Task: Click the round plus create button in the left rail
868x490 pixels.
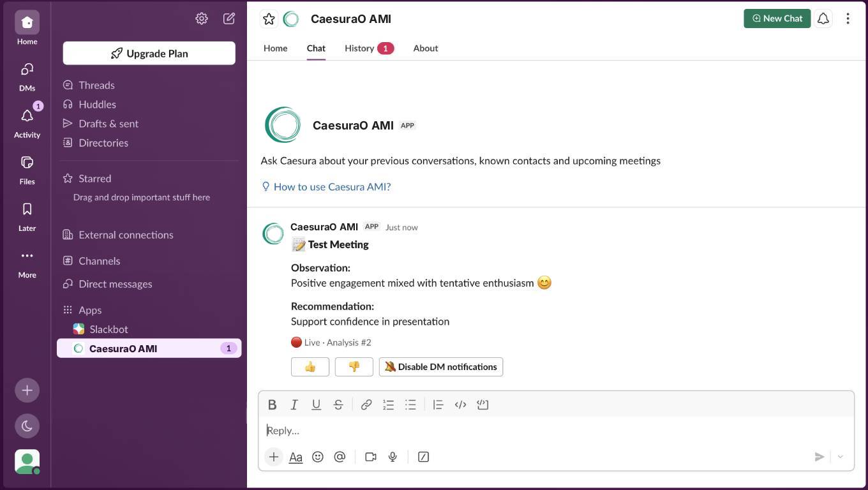Action: tap(27, 390)
